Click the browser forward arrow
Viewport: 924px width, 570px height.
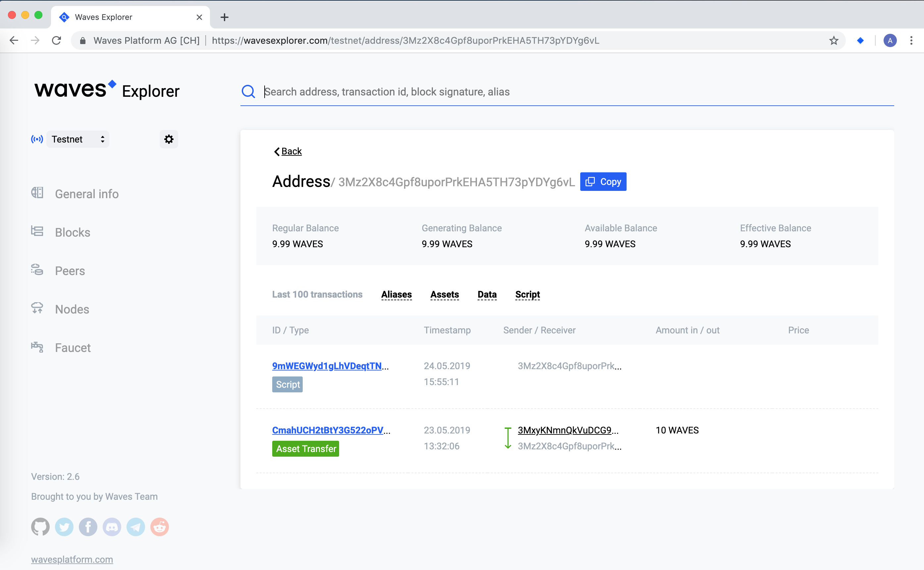[35, 40]
